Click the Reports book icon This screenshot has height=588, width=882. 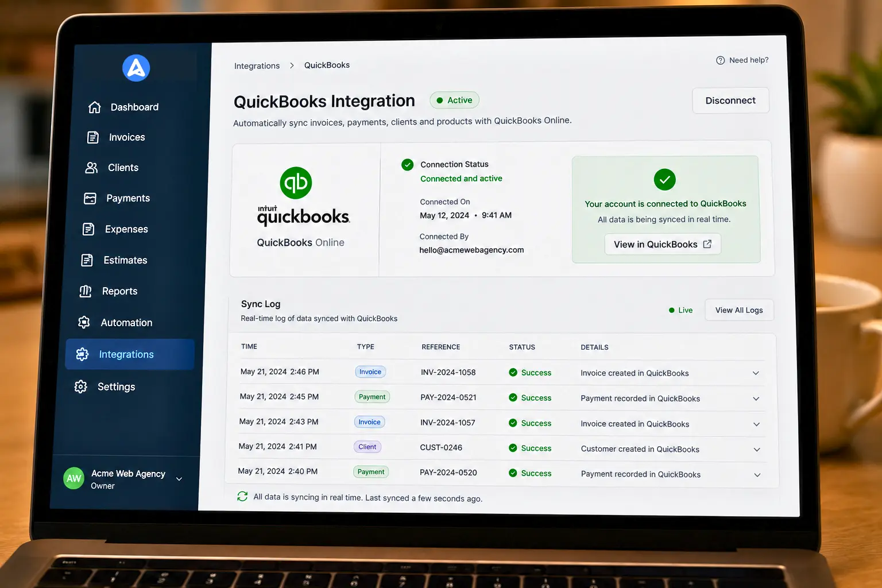[86, 291]
